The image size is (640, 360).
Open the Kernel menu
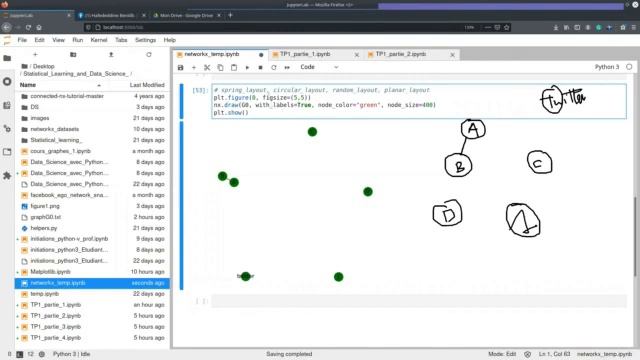[x=99, y=40]
